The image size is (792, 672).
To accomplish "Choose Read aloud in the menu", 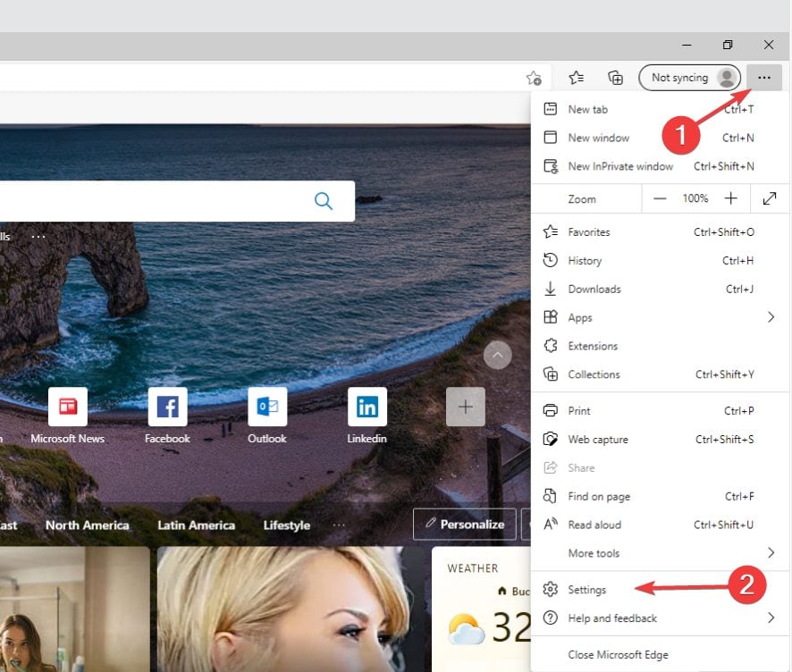I will point(659,525).
